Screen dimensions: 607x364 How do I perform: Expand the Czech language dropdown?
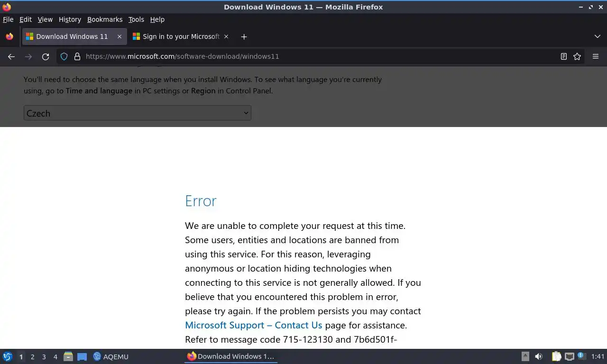click(x=137, y=113)
